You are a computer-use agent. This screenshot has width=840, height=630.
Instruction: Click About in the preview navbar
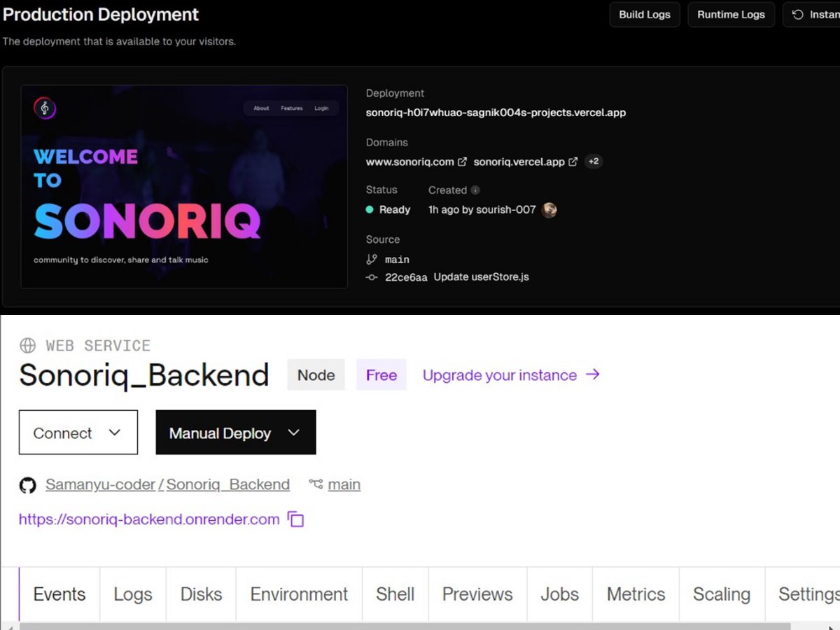261,108
